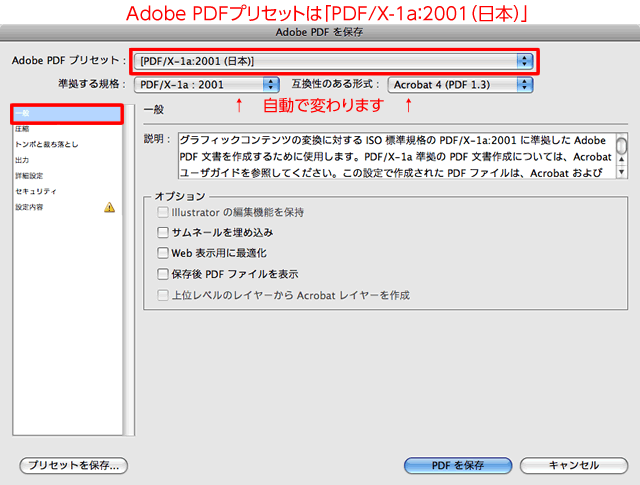Open the 準拠する規格 PDF/X-1a : 2001 dropdown
The height and width of the screenshot is (485, 640).
207,85
